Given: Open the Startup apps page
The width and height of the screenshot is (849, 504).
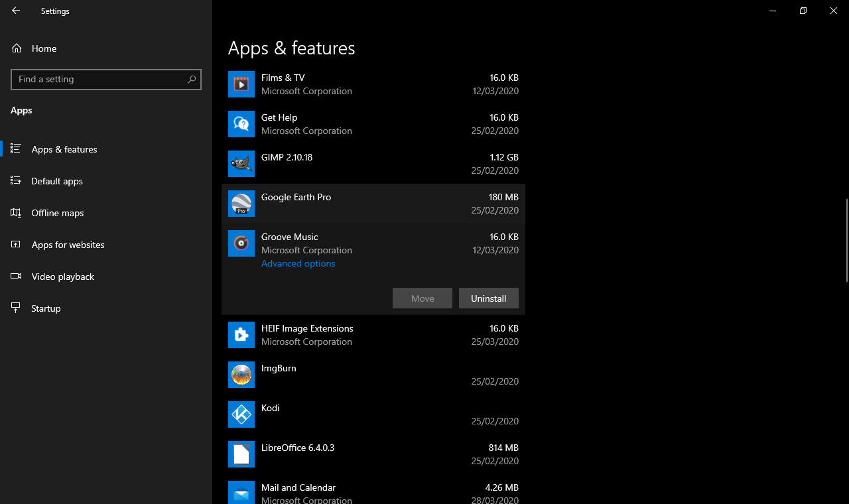Looking at the screenshot, I should coord(46,308).
